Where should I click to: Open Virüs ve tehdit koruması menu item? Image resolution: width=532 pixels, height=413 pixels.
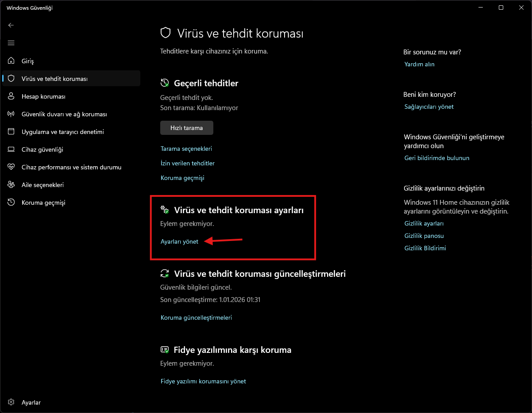(54, 79)
